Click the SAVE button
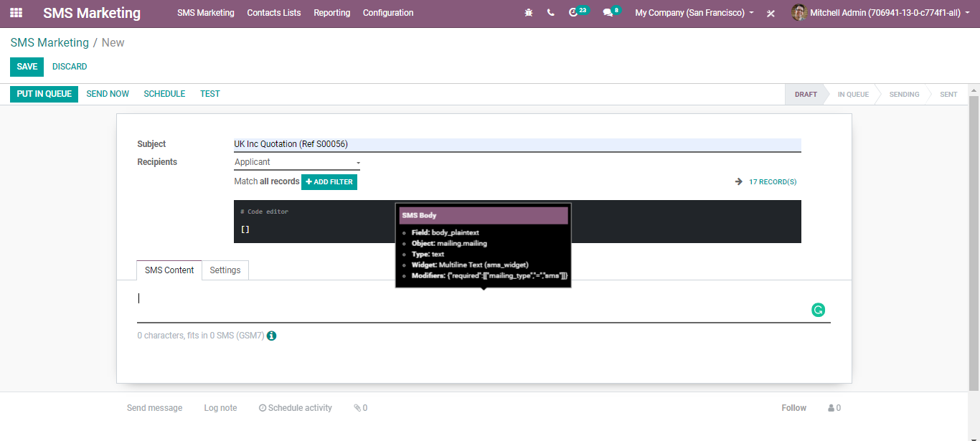 coord(27,67)
